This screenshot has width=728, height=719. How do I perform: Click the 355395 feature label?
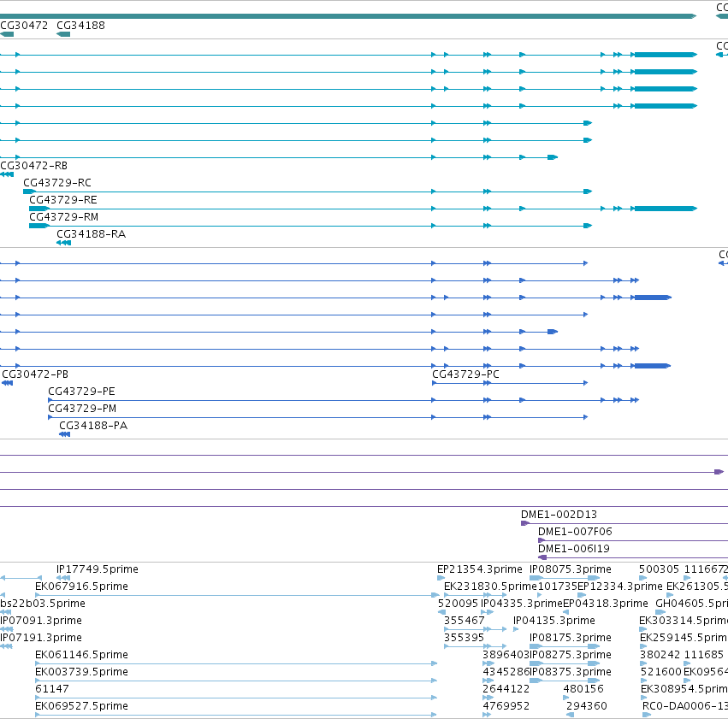click(464, 638)
